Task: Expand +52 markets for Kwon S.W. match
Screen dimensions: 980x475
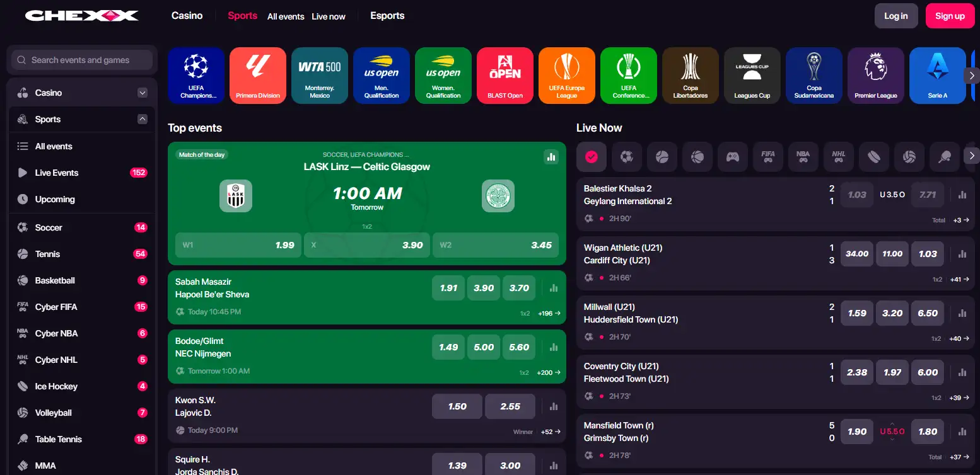Action: pos(551,432)
